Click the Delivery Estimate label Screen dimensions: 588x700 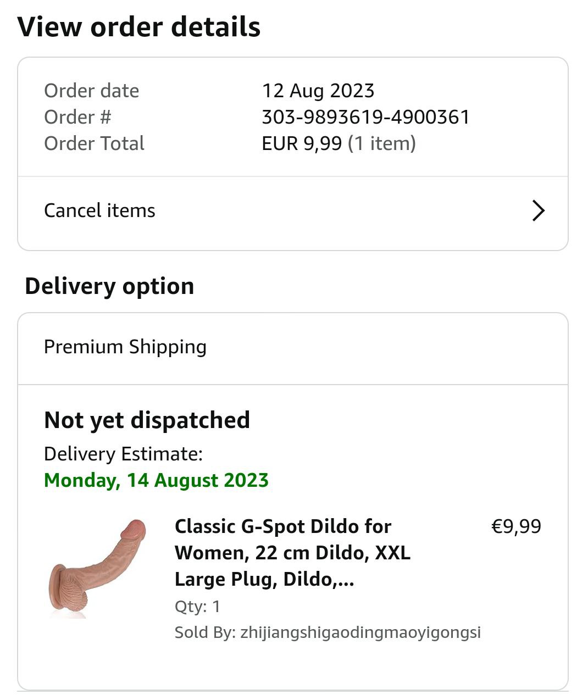(x=123, y=454)
